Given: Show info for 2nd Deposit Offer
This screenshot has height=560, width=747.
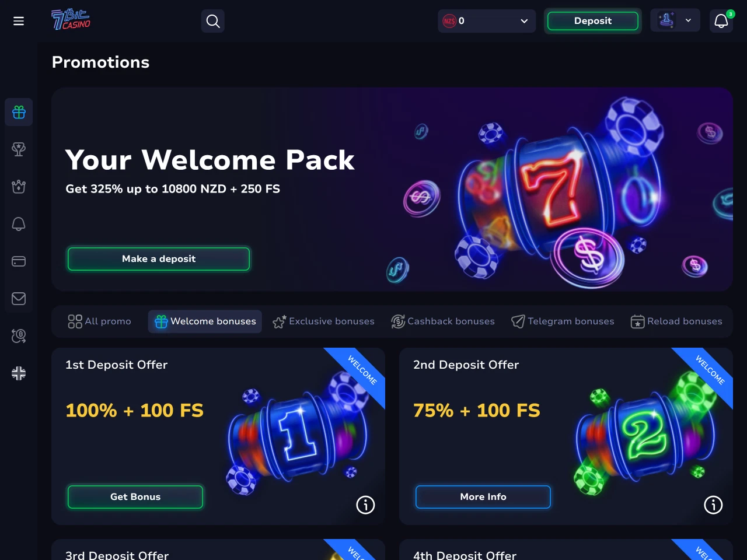Looking at the screenshot, I should tap(713, 505).
